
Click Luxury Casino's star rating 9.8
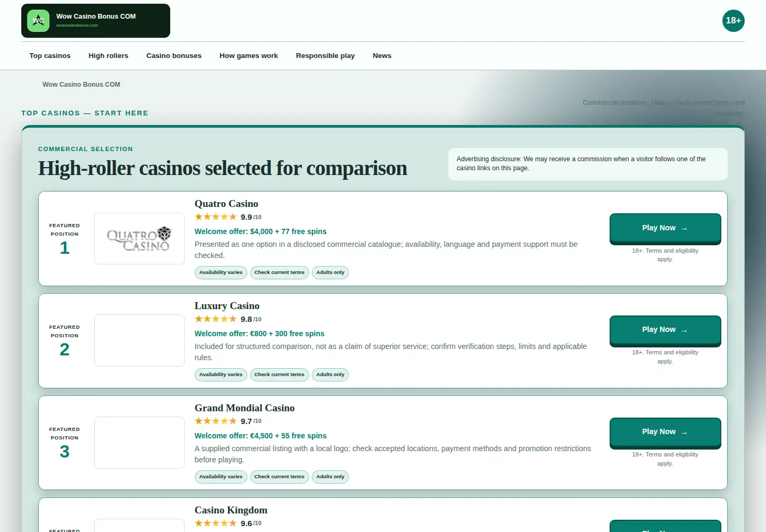[228, 319]
